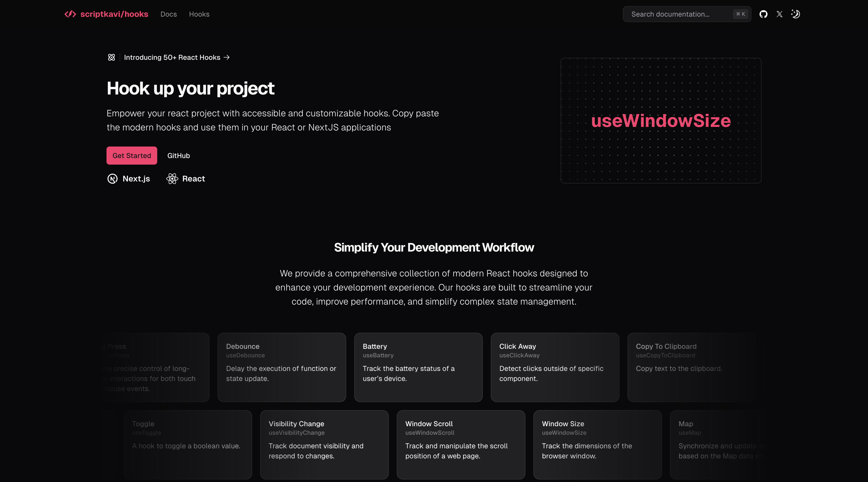Open the Window Scroll hook card

[x=461, y=445]
